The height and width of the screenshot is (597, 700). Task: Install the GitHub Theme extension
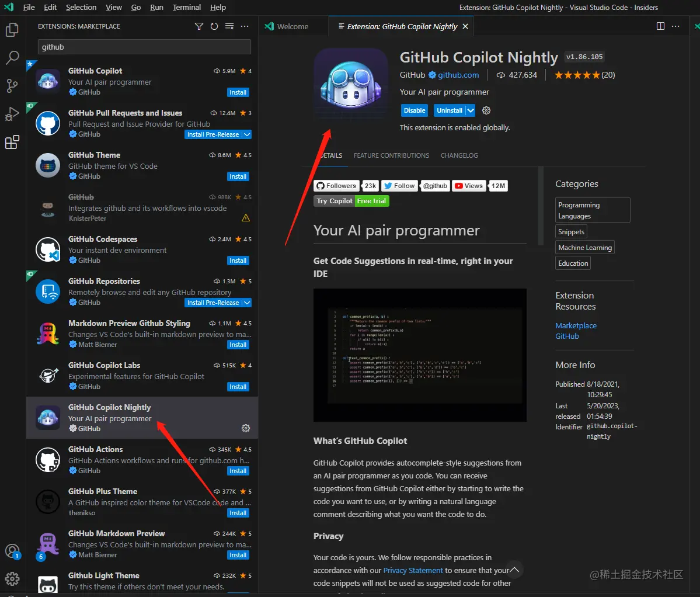[238, 176]
